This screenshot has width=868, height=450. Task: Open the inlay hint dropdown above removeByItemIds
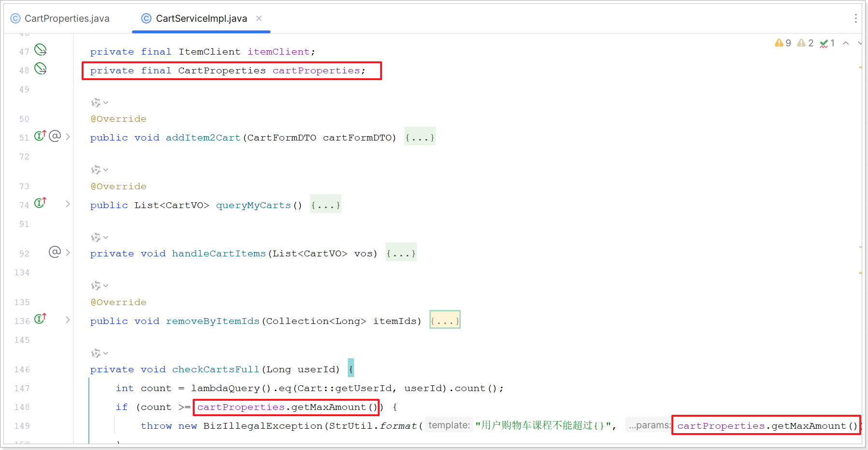click(x=100, y=286)
